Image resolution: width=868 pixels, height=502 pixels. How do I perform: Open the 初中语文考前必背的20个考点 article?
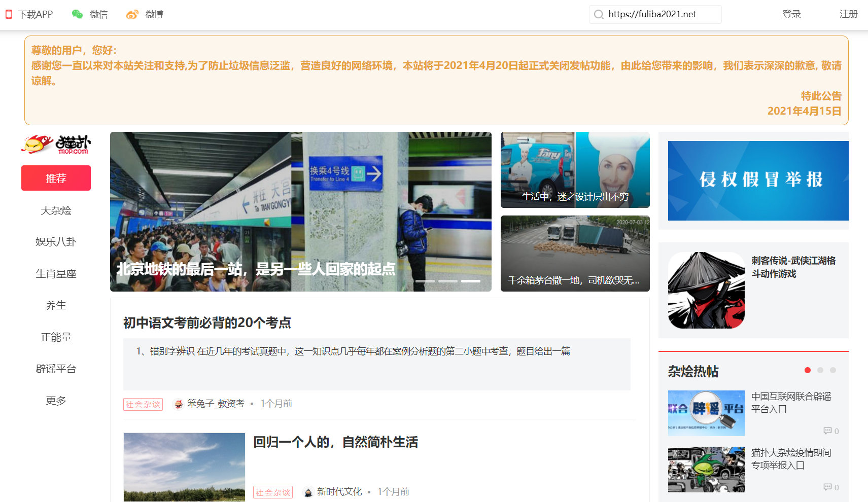(207, 323)
